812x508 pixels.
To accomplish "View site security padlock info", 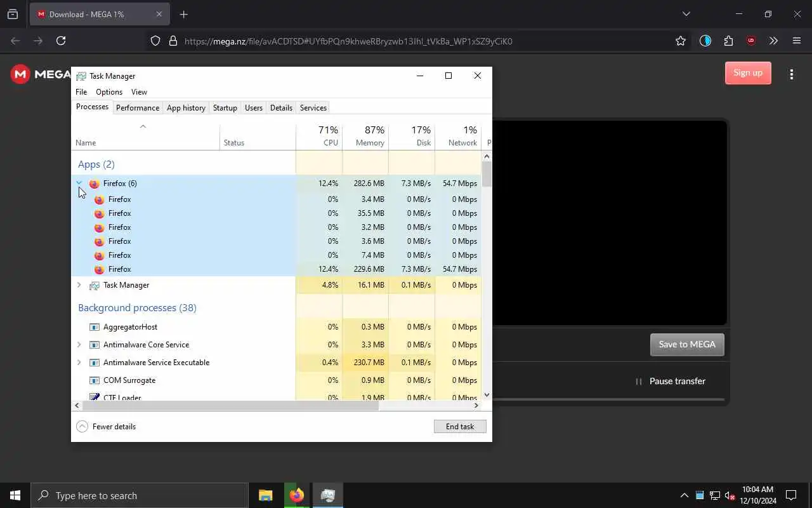I will point(173,41).
